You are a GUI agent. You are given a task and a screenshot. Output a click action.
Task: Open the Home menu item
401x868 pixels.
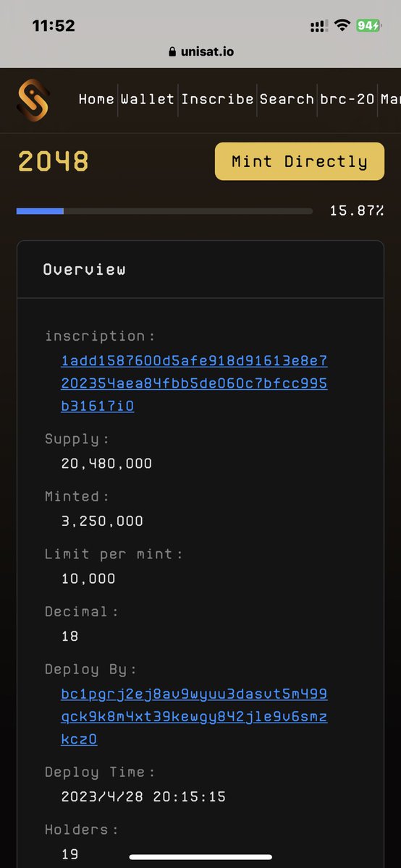click(96, 99)
